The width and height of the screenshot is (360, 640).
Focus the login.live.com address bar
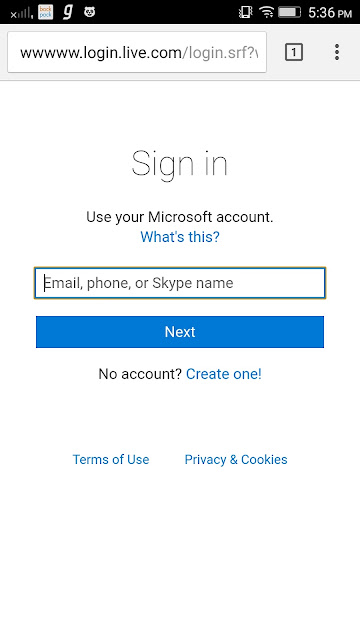[x=137, y=52]
